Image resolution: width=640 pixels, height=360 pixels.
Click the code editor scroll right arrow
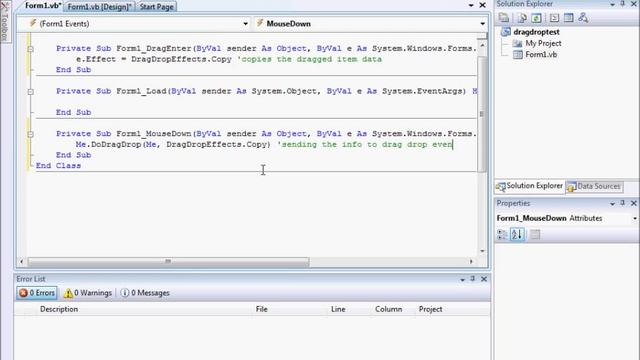tap(471, 261)
